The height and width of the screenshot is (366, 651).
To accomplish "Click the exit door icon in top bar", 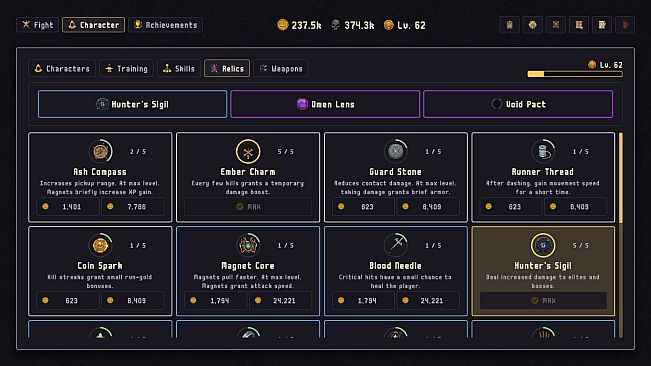I will [x=625, y=25].
